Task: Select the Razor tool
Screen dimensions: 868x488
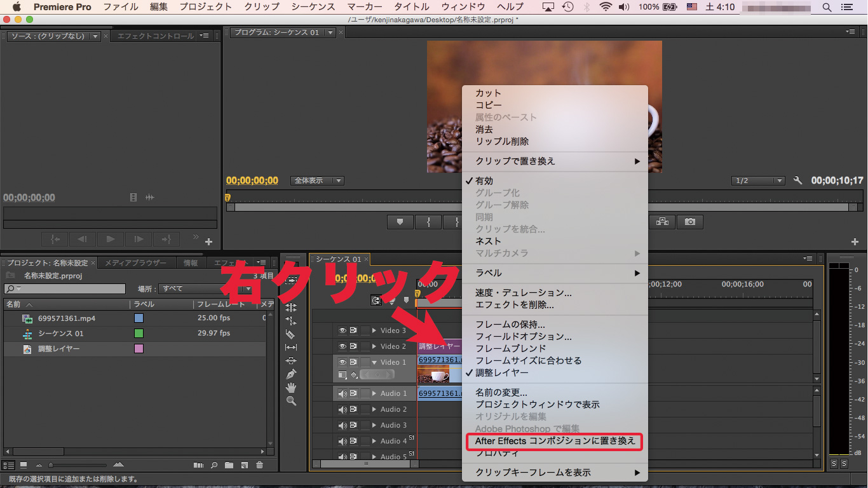Action: [291, 334]
